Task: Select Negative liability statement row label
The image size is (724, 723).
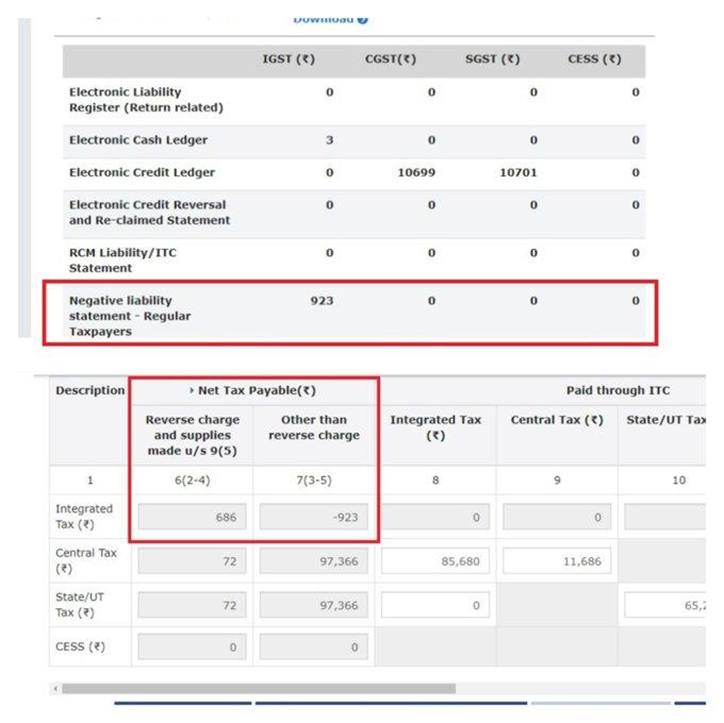Action: click(x=130, y=315)
